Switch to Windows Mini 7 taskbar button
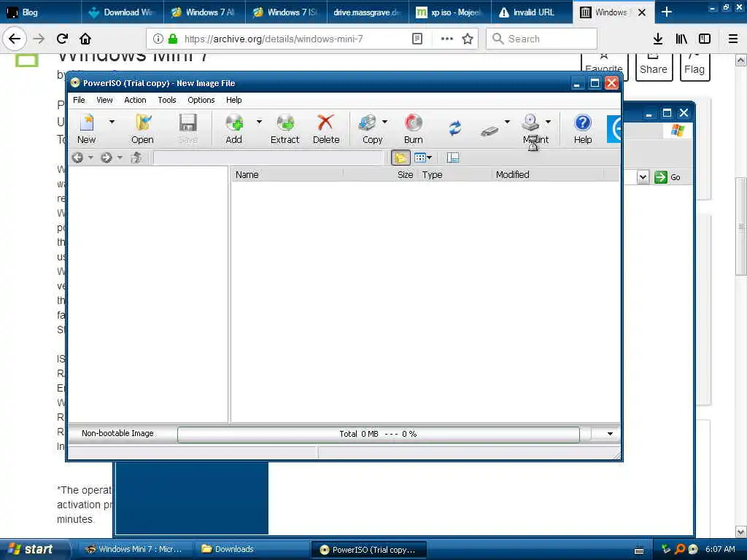Image resolution: width=747 pixels, height=560 pixels. click(137, 549)
